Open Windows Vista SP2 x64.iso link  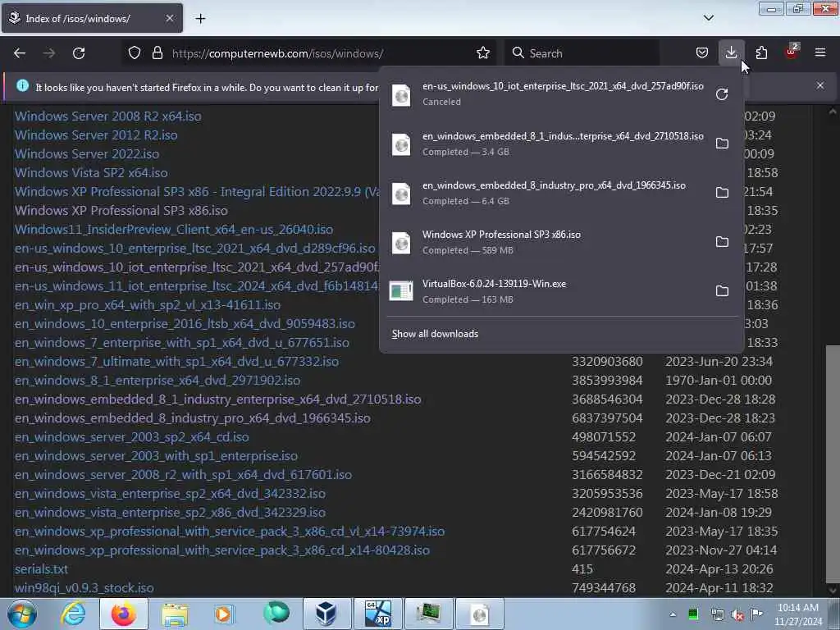91,173
